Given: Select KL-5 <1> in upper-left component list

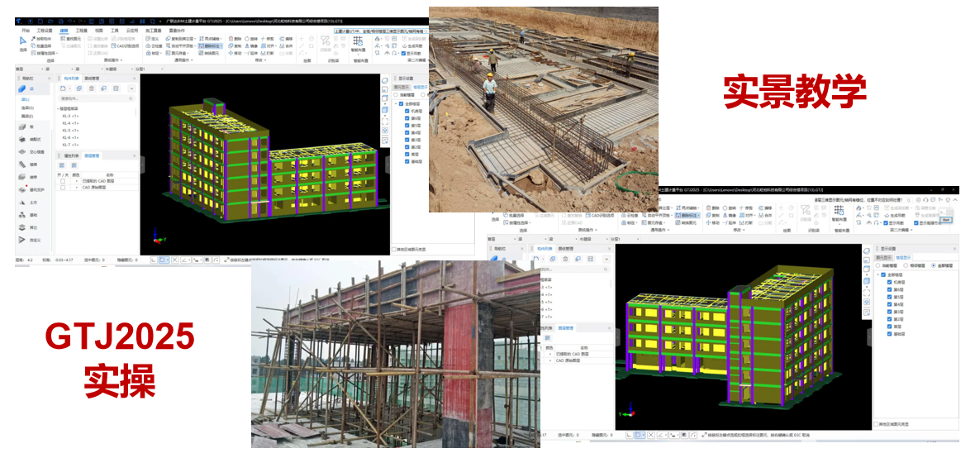Looking at the screenshot, I should coord(70,130).
